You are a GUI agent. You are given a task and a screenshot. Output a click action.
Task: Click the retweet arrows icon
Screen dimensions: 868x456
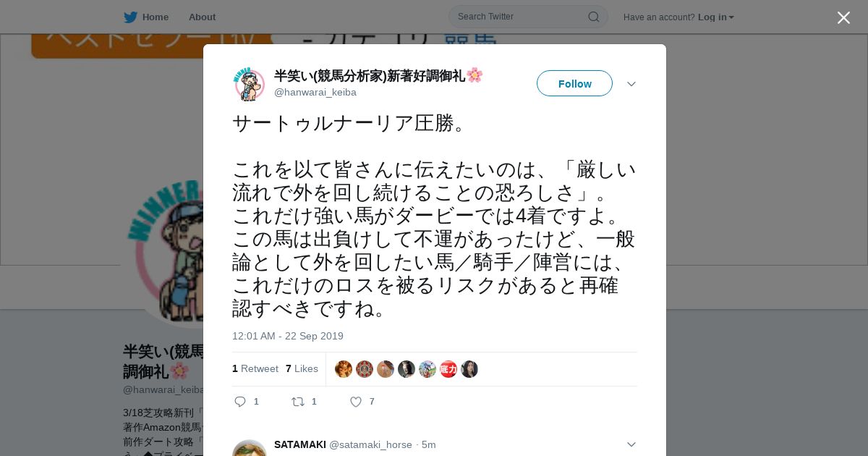click(x=298, y=402)
